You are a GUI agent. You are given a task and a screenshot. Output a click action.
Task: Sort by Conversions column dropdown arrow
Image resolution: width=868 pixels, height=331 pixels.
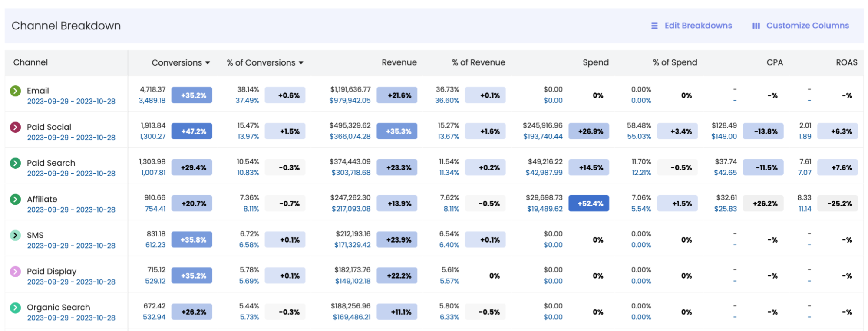coord(208,63)
